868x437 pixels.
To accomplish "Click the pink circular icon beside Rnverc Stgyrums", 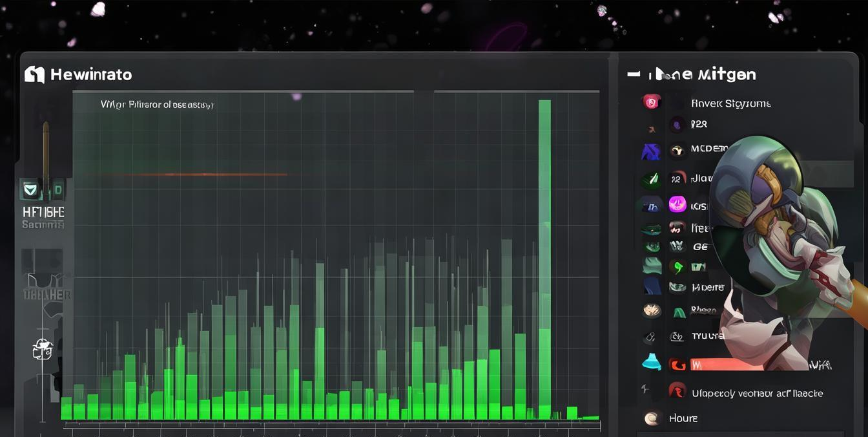I will click(651, 102).
